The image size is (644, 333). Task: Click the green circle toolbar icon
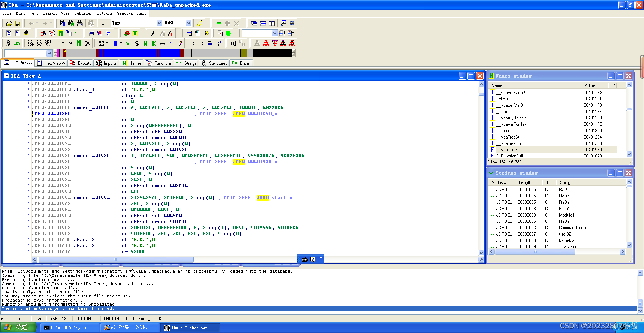coord(228,33)
